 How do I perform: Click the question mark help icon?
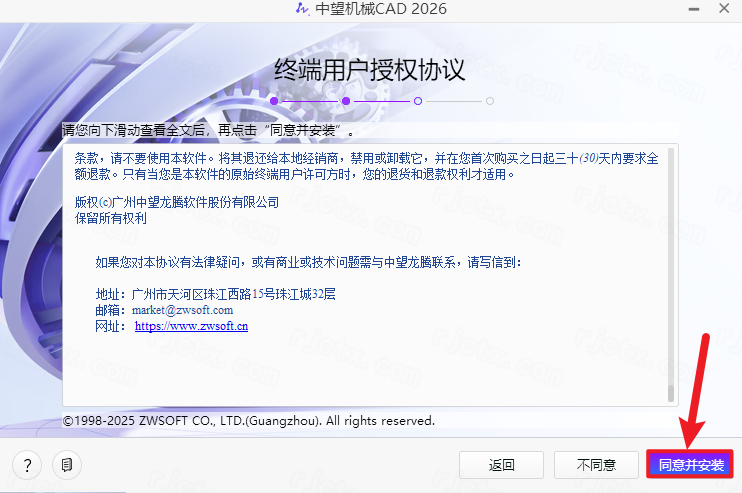[x=26, y=465]
